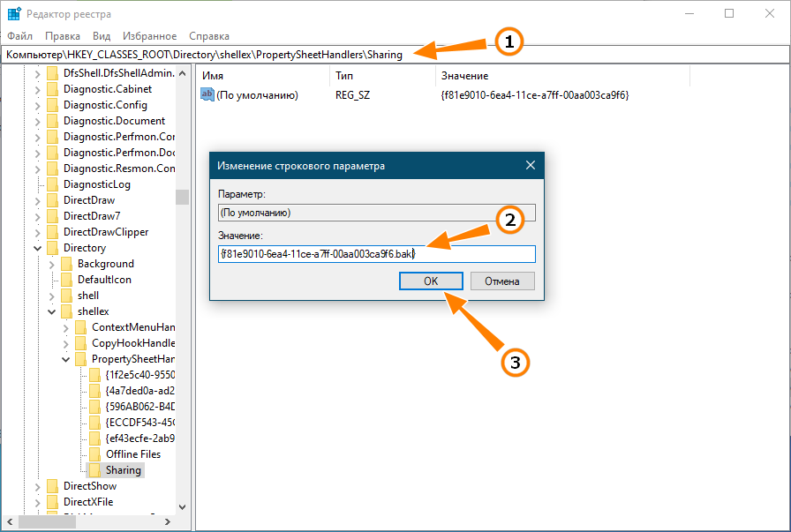
Task: Select the Diagnostic.Resmon.Config key
Action: (x=119, y=169)
